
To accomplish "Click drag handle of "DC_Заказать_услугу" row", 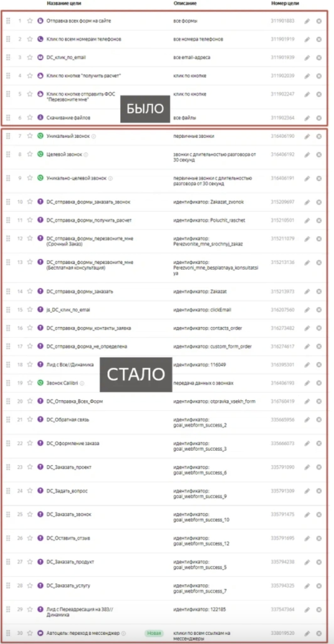I will [x=8, y=585].
